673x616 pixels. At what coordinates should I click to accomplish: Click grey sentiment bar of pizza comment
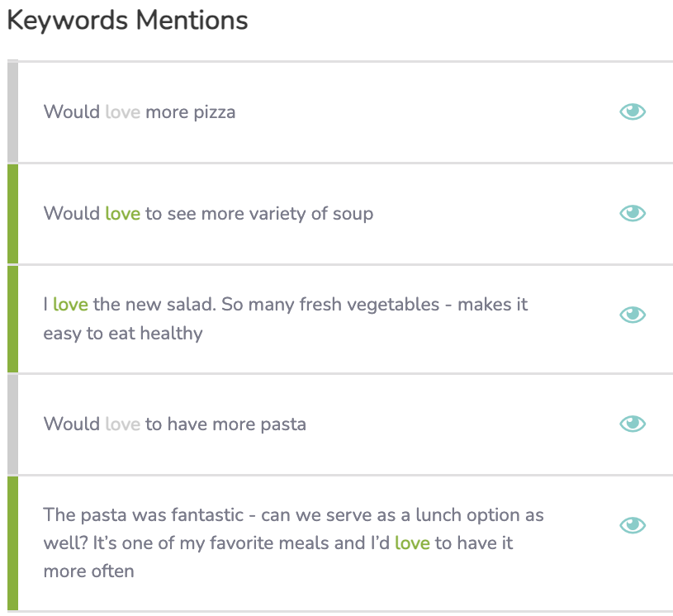[13, 112]
